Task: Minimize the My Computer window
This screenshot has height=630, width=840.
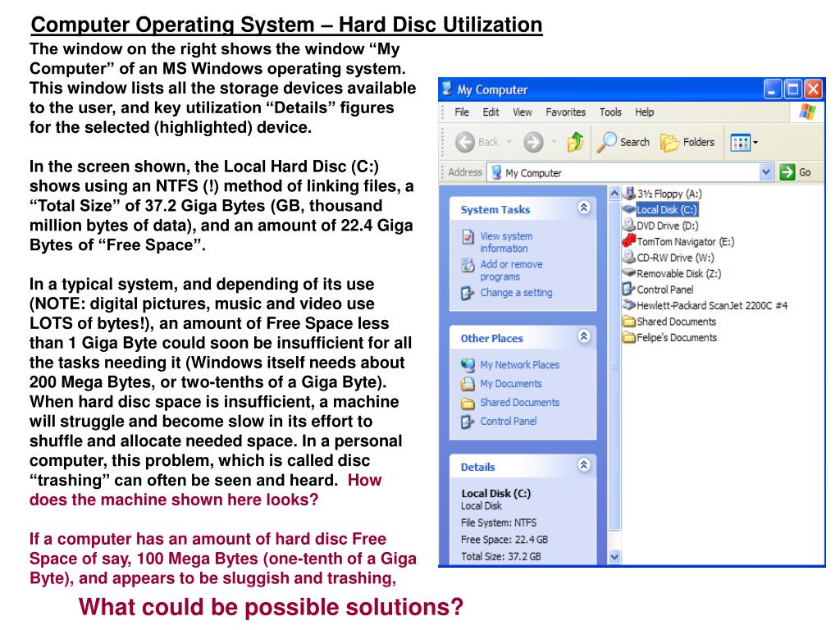Action: click(x=772, y=89)
